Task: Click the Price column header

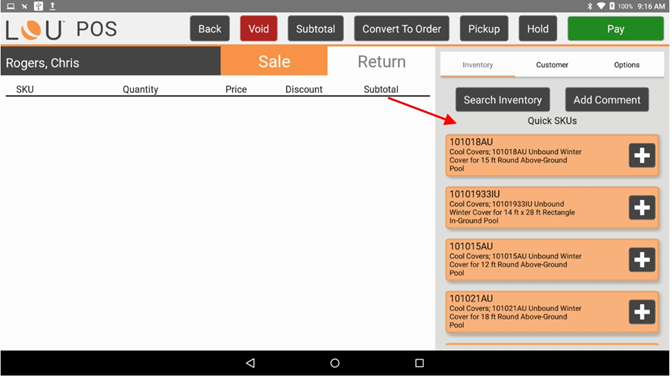Action: [236, 90]
